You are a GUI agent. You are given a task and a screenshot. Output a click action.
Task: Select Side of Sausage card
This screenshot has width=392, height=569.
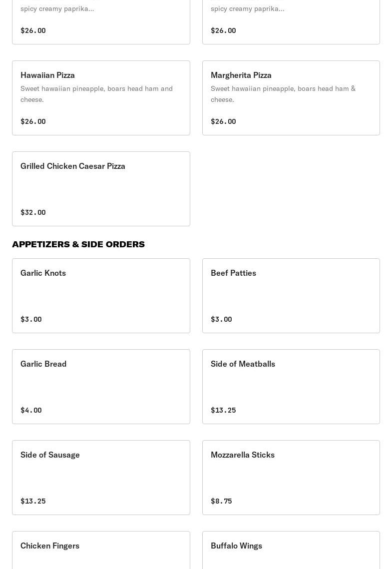coord(101,478)
